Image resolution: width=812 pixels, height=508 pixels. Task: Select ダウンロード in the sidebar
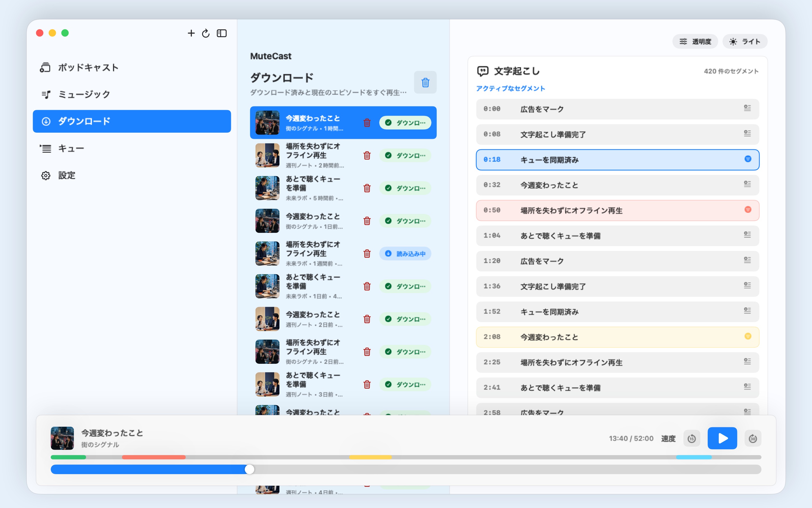tap(132, 121)
